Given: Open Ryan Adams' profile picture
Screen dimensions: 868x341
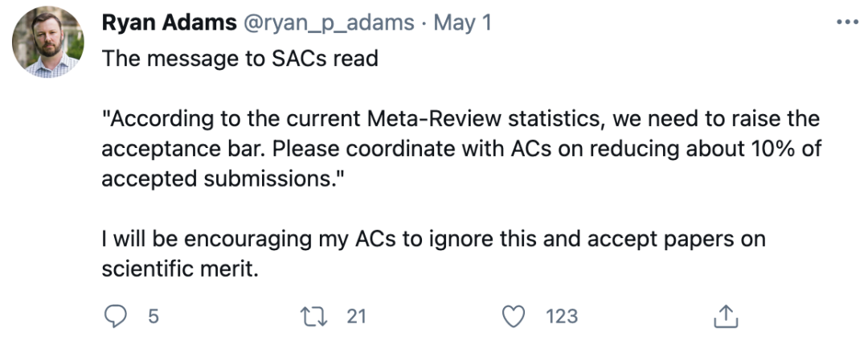Looking at the screenshot, I should pyautogui.click(x=48, y=42).
